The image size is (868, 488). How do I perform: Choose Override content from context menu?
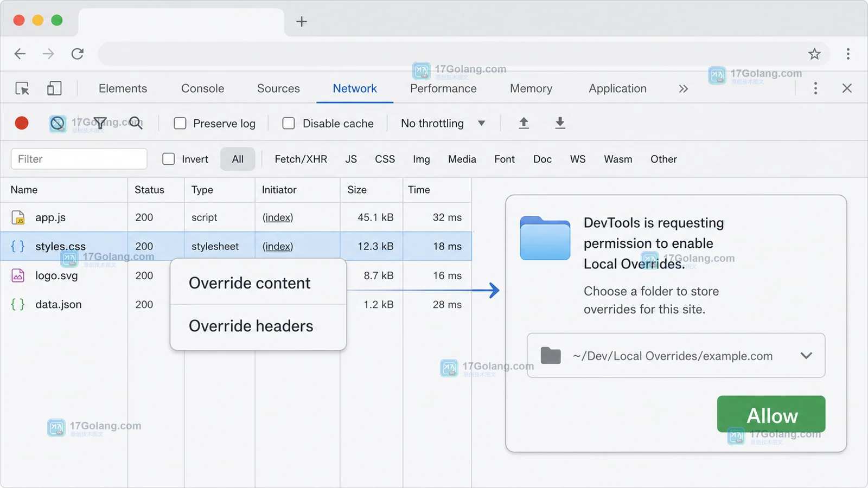(258, 282)
